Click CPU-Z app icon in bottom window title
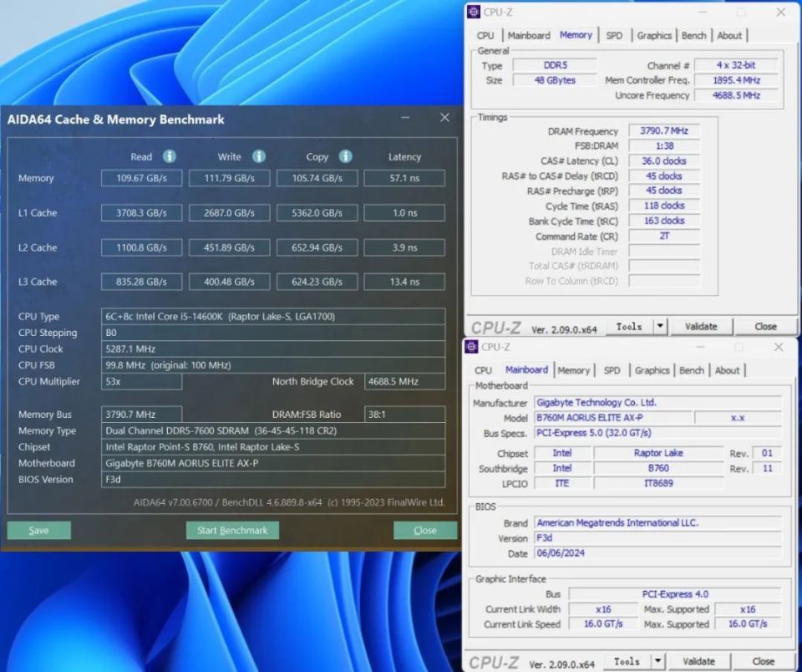The width and height of the screenshot is (802, 672). click(x=471, y=347)
